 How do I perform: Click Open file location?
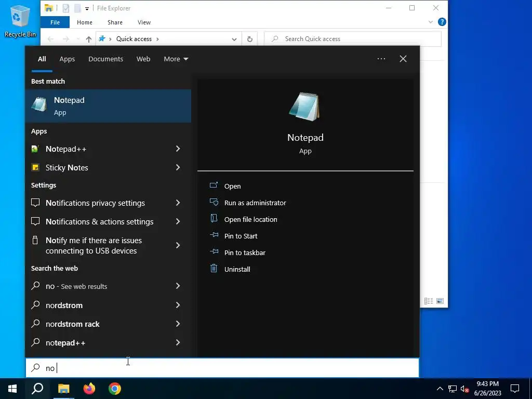pos(251,220)
